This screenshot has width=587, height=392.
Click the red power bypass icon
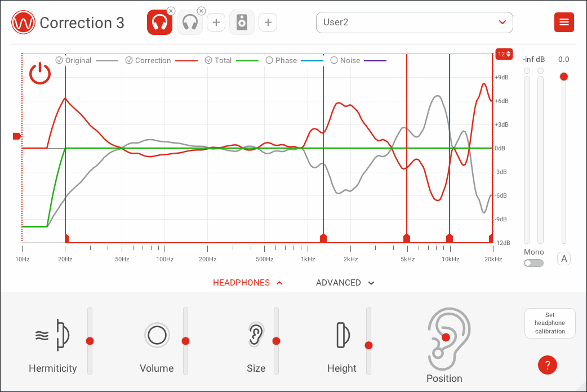(40, 74)
